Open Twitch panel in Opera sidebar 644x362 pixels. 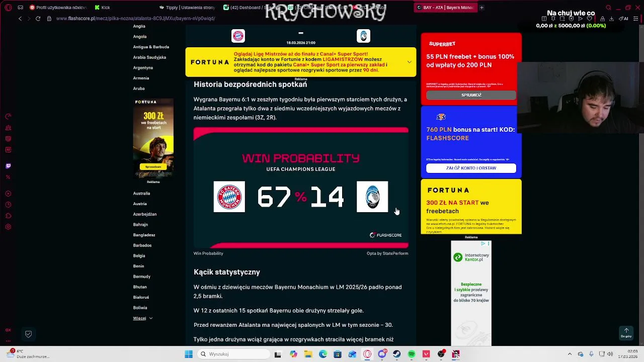8,165
